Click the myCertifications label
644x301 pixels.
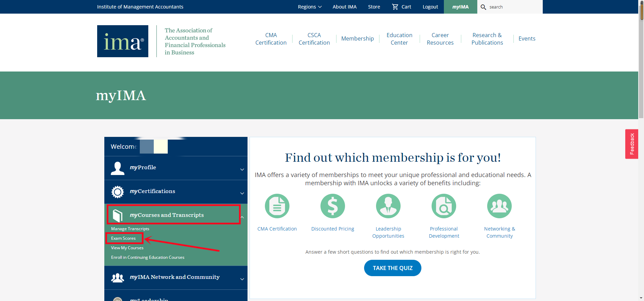coord(152,191)
